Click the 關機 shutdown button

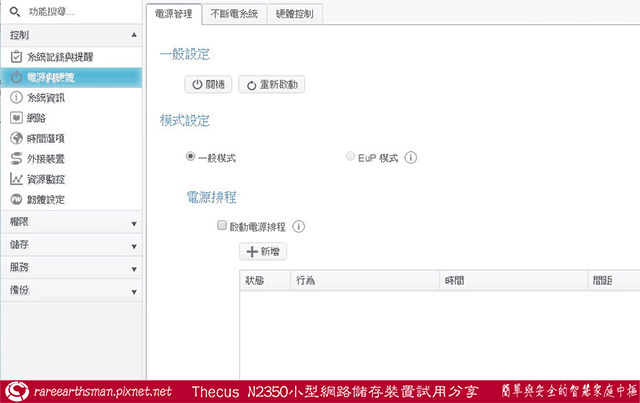pyautogui.click(x=208, y=85)
